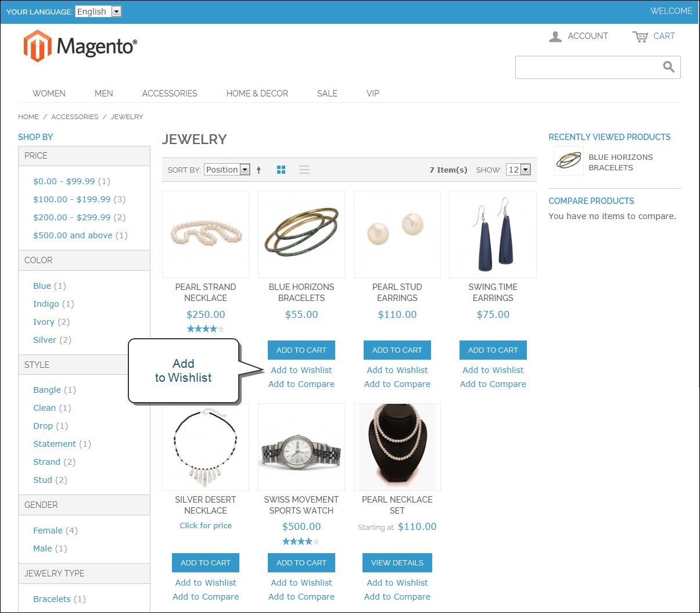The height and width of the screenshot is (613, 700).
Task: Filter by style Strand
Action: point(46,462)
